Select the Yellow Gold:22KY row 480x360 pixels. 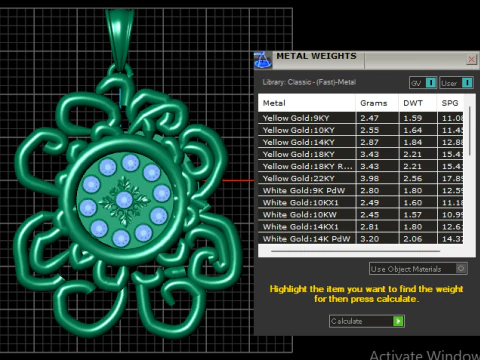(361, 178)
